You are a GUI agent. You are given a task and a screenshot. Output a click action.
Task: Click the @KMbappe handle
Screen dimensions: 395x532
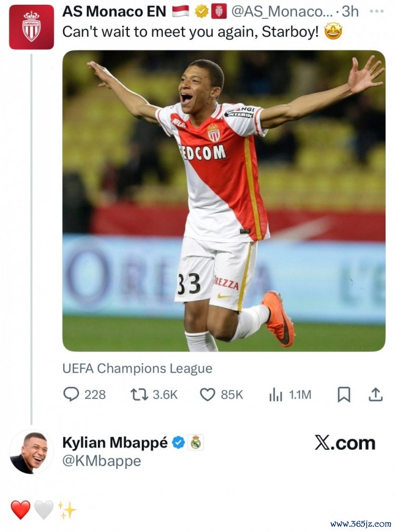pyautogui.click(x=102, y=461)
